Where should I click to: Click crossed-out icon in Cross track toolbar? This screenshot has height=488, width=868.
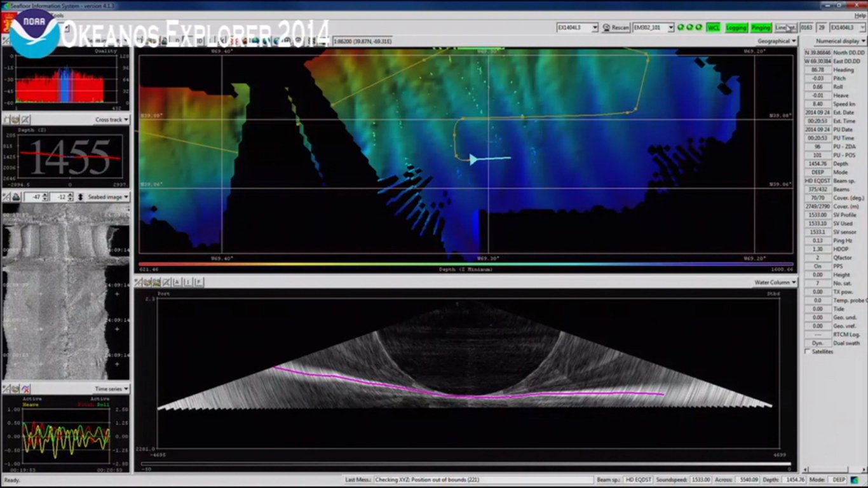click(x=25, y=119)
